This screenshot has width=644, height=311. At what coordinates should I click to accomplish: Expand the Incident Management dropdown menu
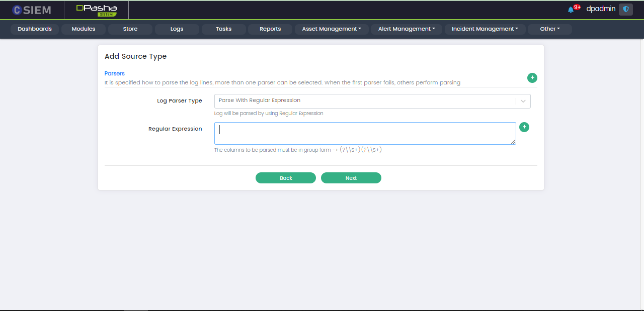[485, 29]
